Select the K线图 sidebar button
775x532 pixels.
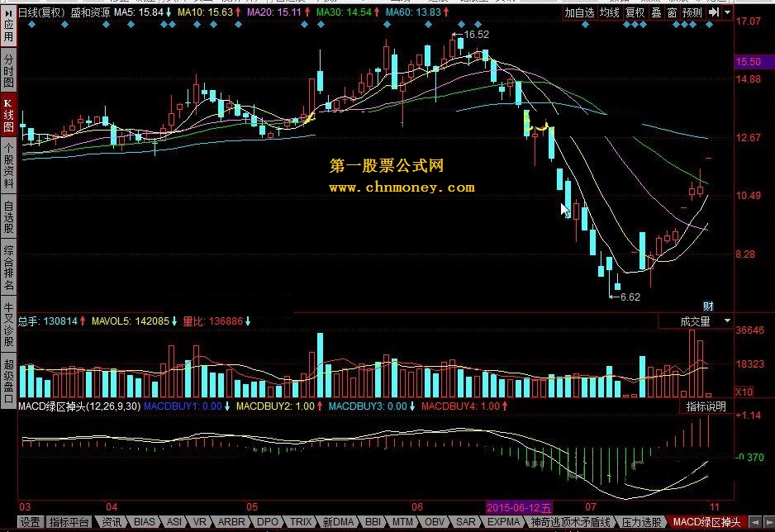coord(8,115)
